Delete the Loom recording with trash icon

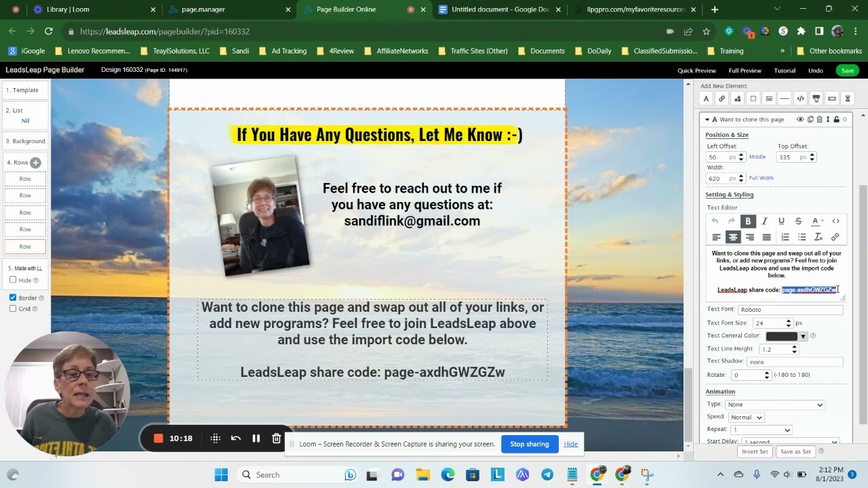click(277, 439)
